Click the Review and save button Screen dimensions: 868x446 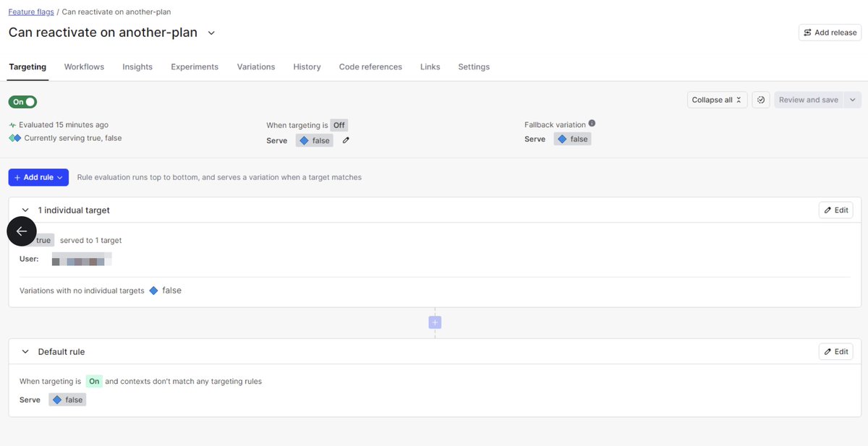(x=809, y=100)
